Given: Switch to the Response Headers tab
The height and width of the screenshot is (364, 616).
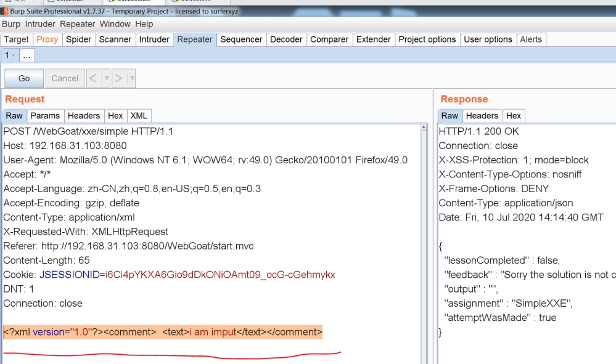Looking at the screenshot, I should click(x=482, y=116).
